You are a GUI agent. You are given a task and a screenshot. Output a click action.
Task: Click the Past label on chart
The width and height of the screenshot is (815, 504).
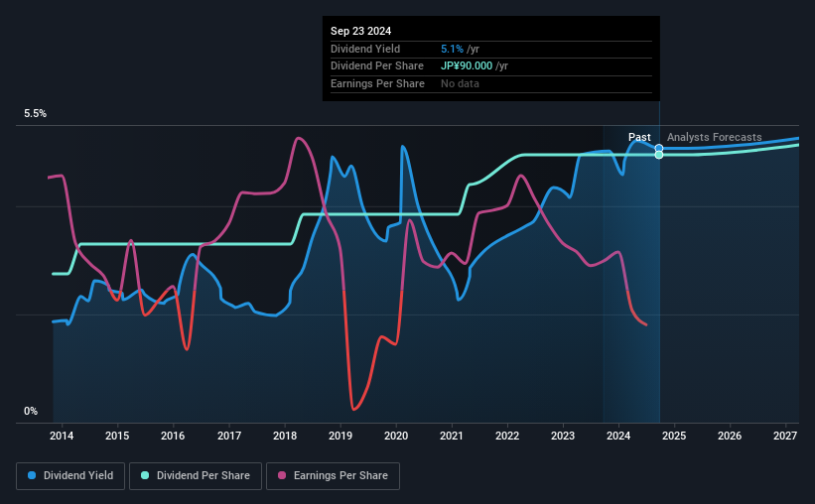click(x=639, y=137)
